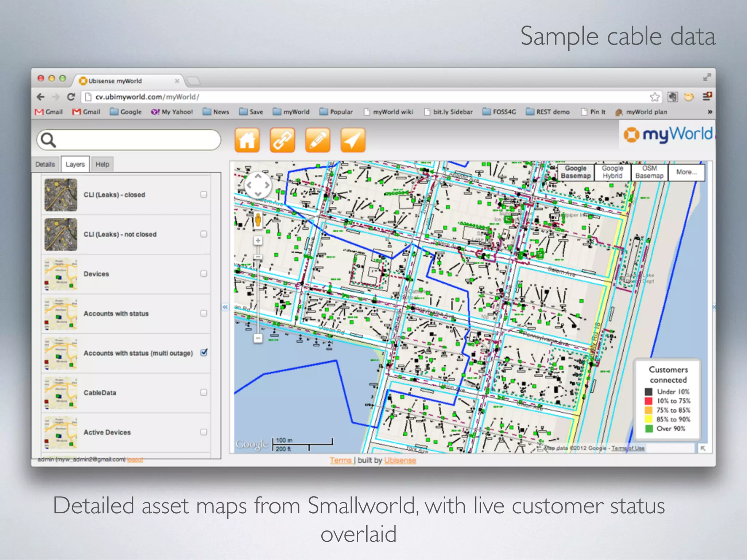747x560 pixels.
Task: Click the orange Pencil edit button
Action: pyautogui.click(x=318, y=140)
